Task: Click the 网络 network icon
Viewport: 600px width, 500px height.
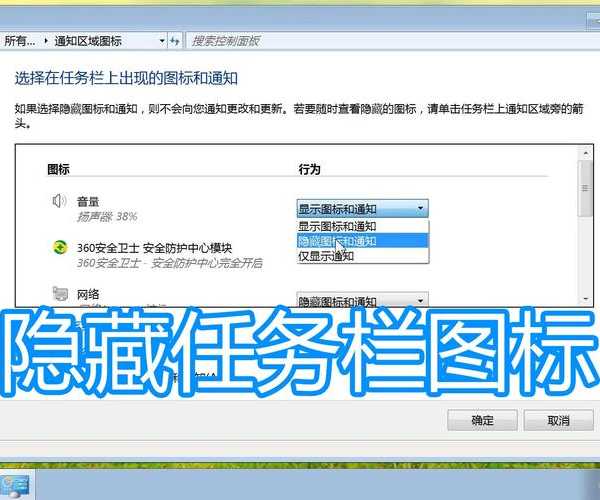Action: coord(59,294)
